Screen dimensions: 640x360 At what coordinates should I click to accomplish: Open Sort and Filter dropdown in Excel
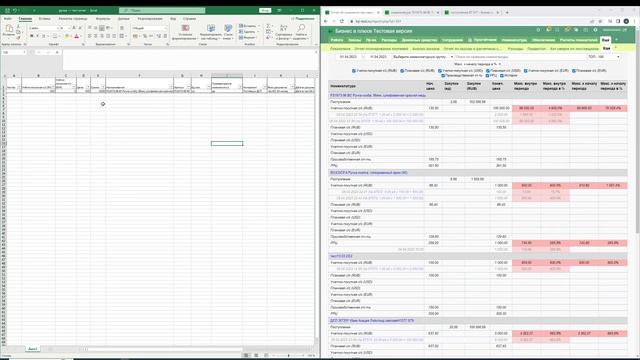[x=284, y=32]
